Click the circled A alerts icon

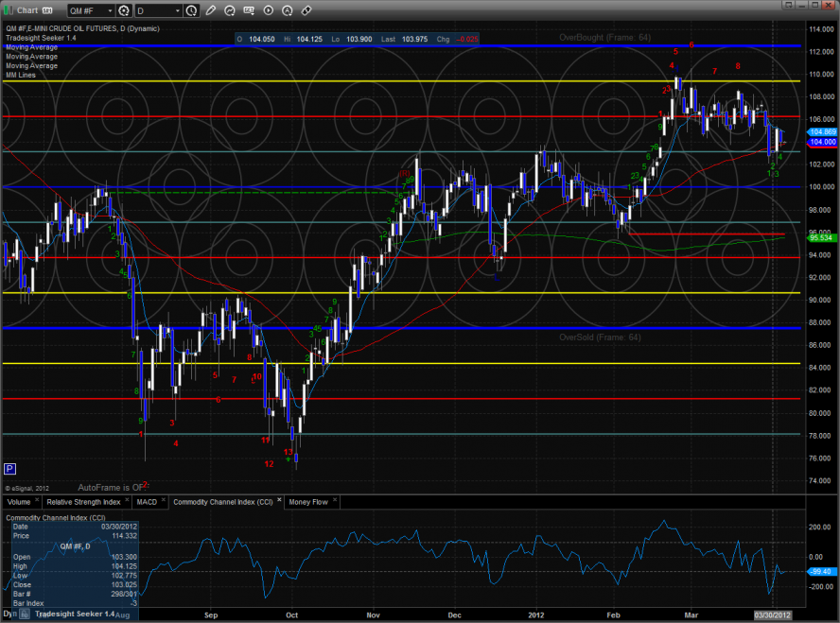pos(287,10)
